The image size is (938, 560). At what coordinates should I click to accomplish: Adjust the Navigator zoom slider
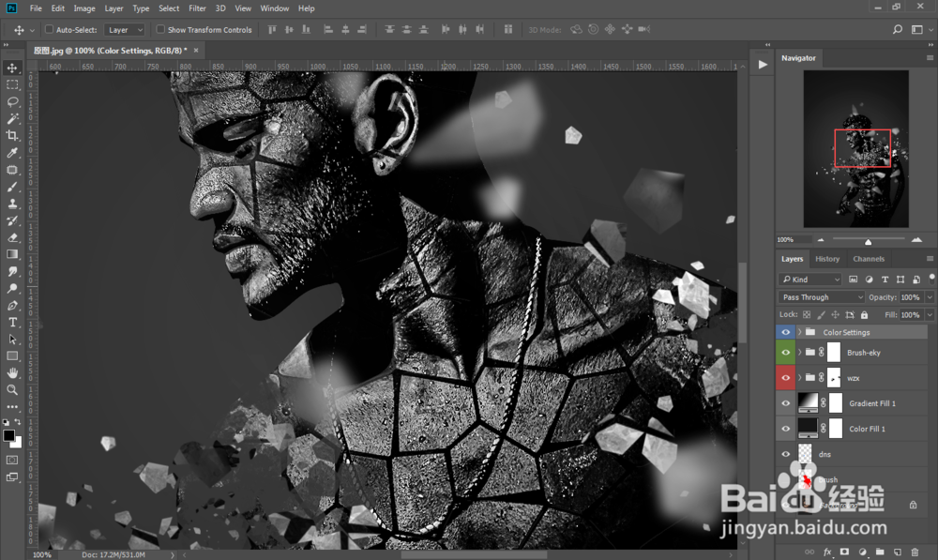(868, 241)
